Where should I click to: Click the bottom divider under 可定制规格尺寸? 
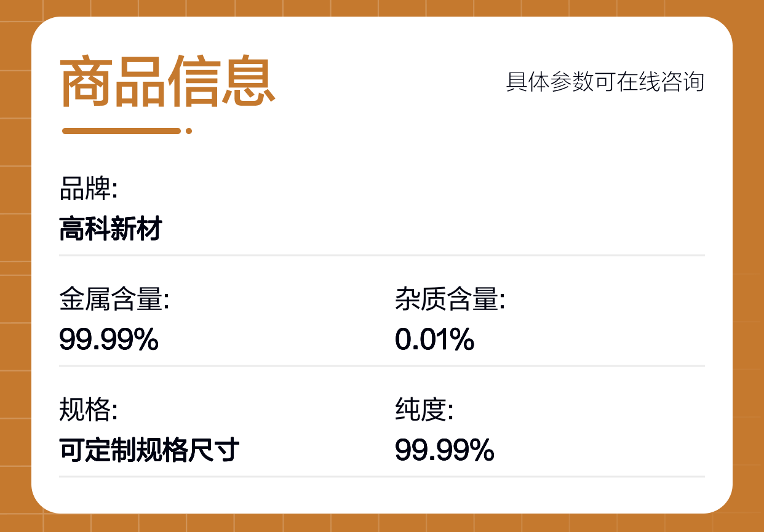(382, 476)
